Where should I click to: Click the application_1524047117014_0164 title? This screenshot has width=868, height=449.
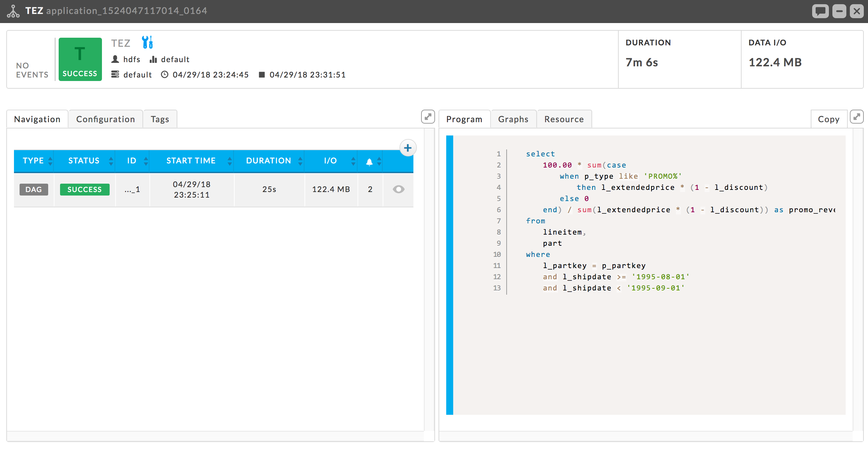pos(127,11)
